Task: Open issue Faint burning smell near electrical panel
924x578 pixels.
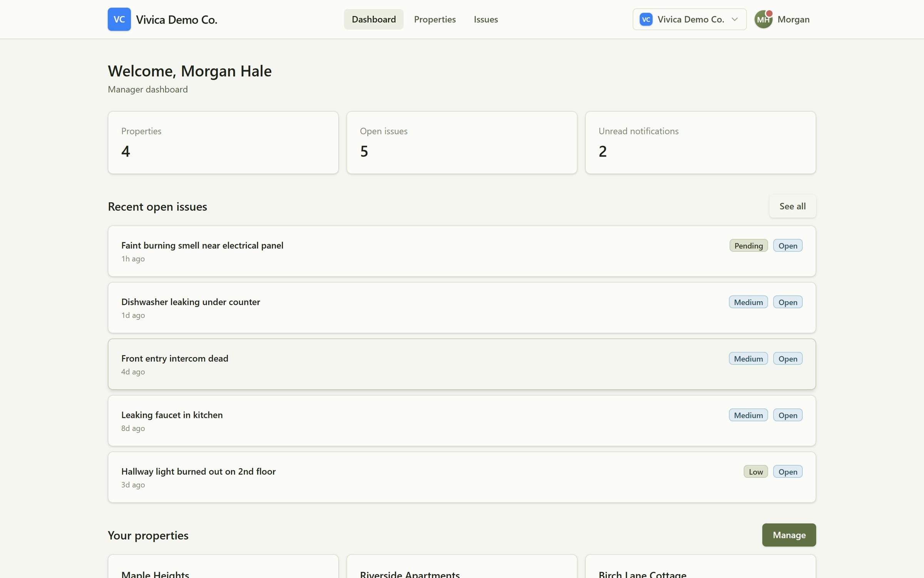Action: [x=462, y=251]
